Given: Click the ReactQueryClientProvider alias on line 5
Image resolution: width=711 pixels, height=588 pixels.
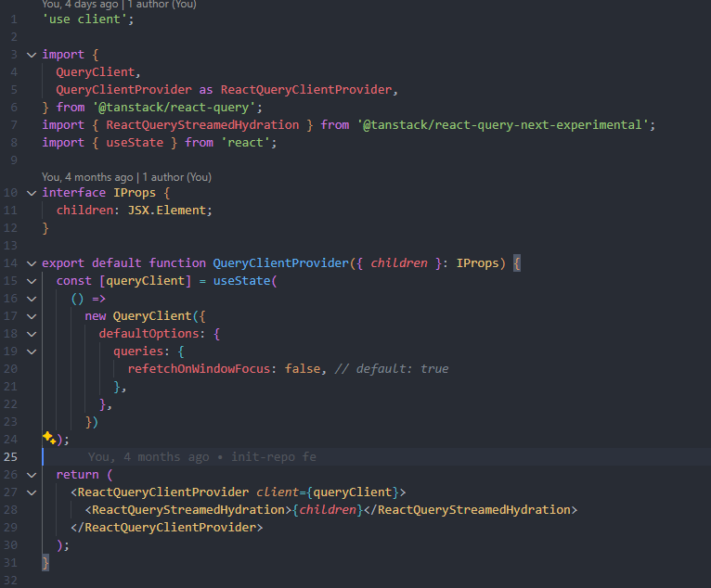Looking at the screenshot, I should click(x=306, y=90).
